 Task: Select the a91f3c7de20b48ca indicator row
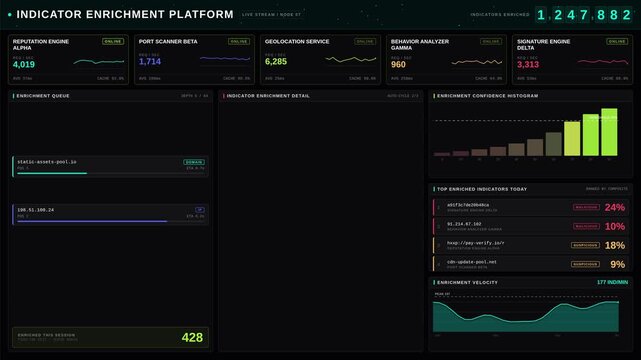(531, 207)
